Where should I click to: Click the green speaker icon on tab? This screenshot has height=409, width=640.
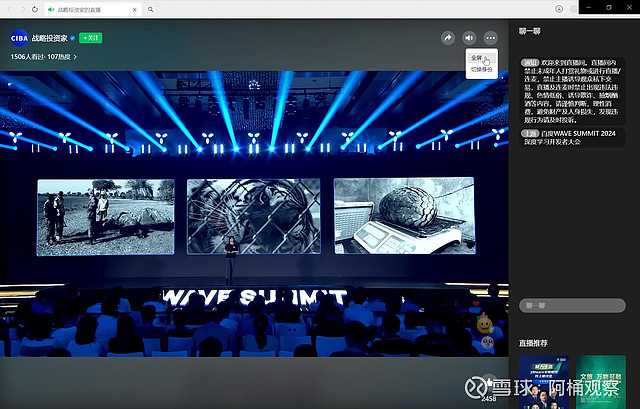tap(51, 9)
